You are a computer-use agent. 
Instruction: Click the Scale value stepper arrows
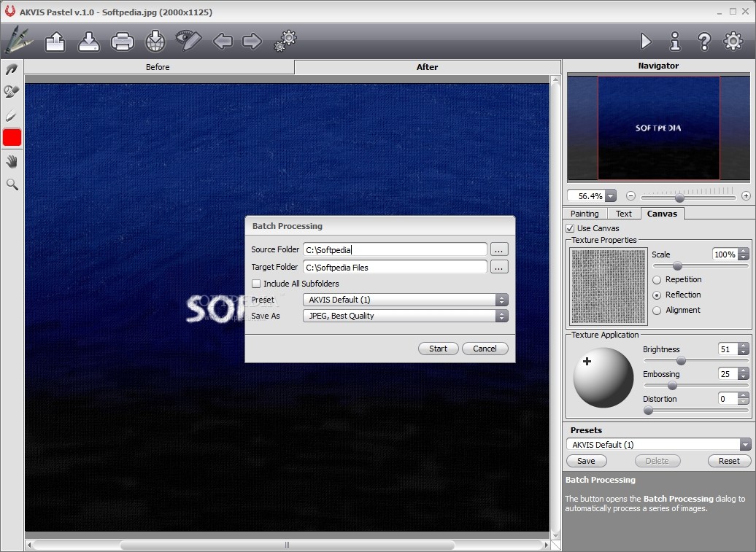coord(744,254)
